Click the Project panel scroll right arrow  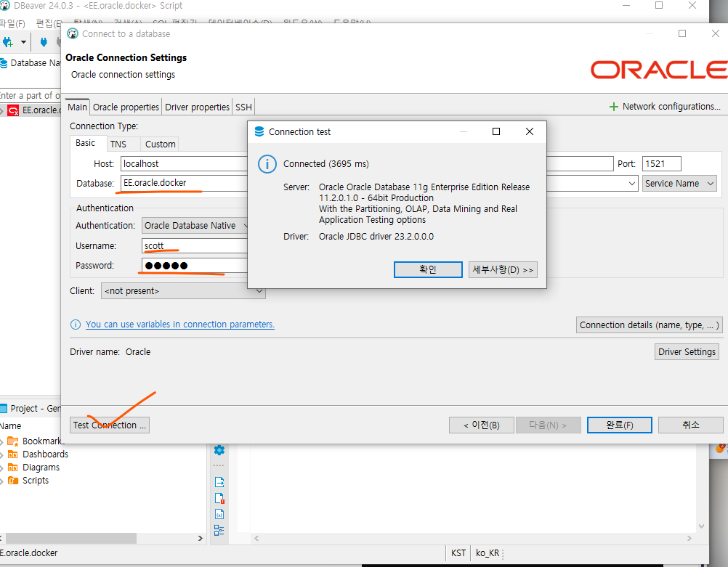coord(200,538)
